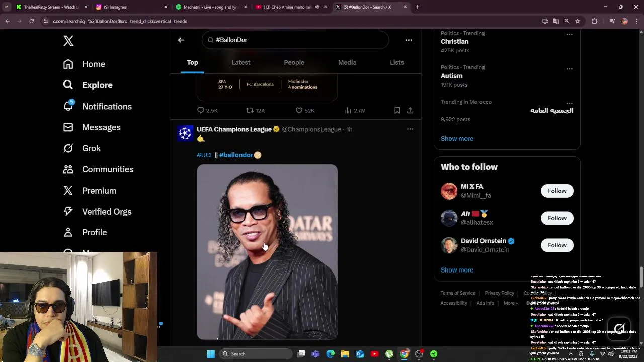Open UEFA Champions League profile name
Viewport: 644px width, 362px height.
coord(234,129)
